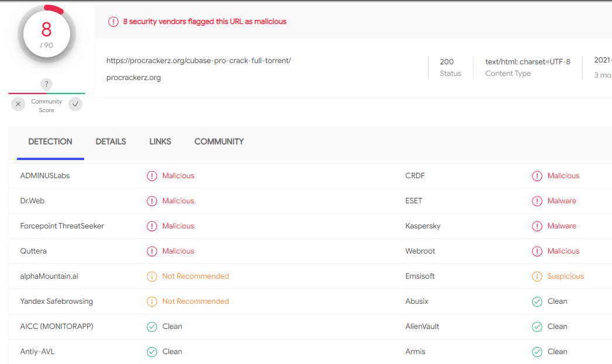This screenshot has height=364, width=612.
Task: Click the Forcepoint ThreatSeeker vendor name
Action: point(62,226)
